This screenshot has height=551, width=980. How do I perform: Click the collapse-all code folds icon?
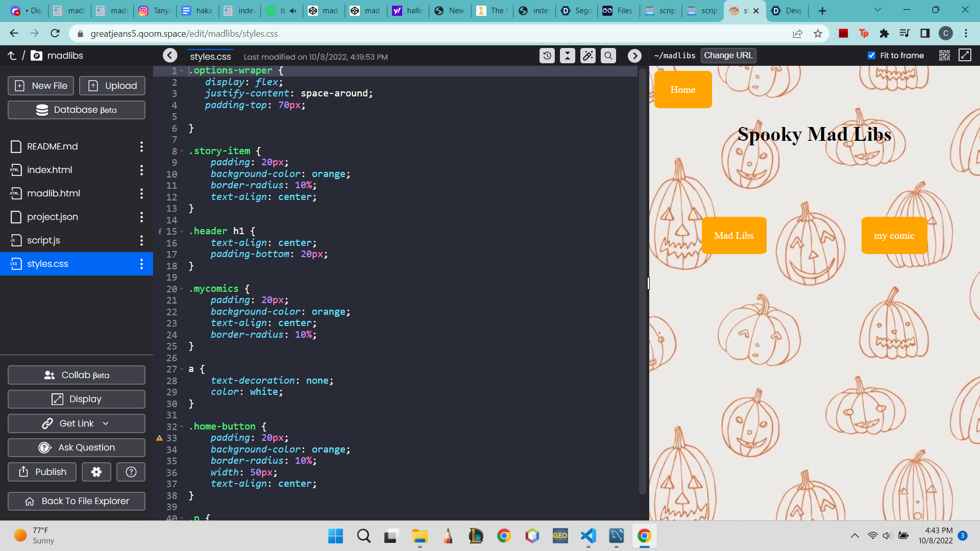point(568,56)
